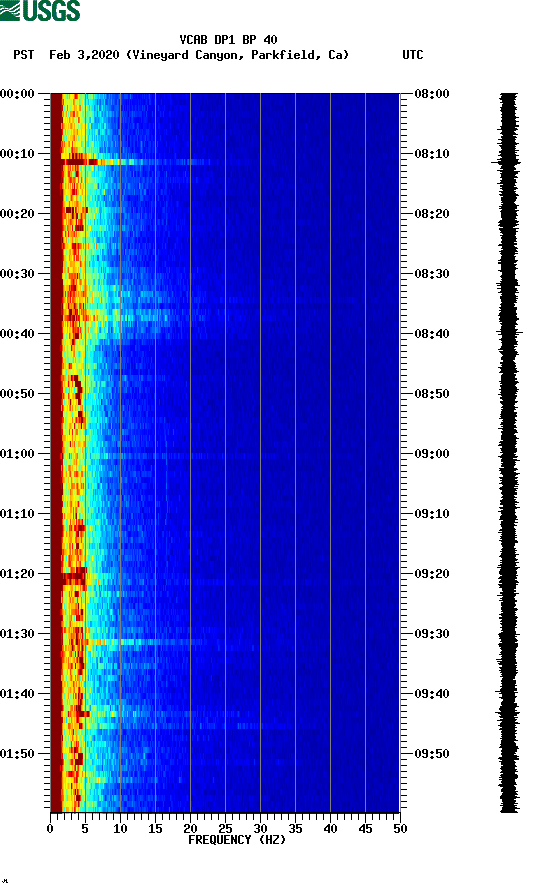
Task: Click the '40' frequency axis label
Action: [x=330, y=829]
